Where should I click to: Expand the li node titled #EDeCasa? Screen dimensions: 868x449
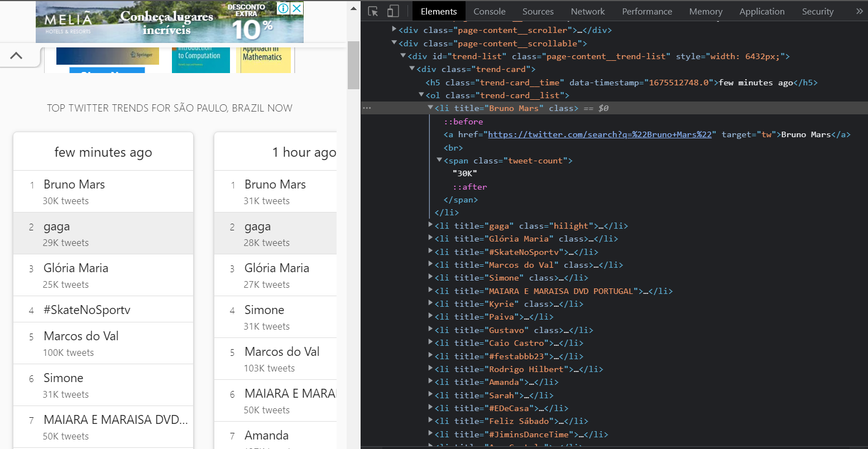430,408
